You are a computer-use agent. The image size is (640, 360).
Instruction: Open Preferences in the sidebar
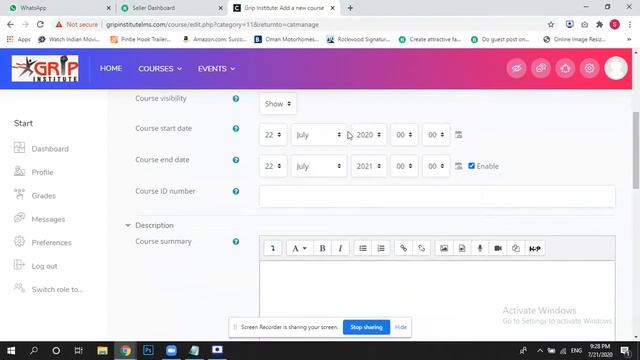click(x=42, y=242)
